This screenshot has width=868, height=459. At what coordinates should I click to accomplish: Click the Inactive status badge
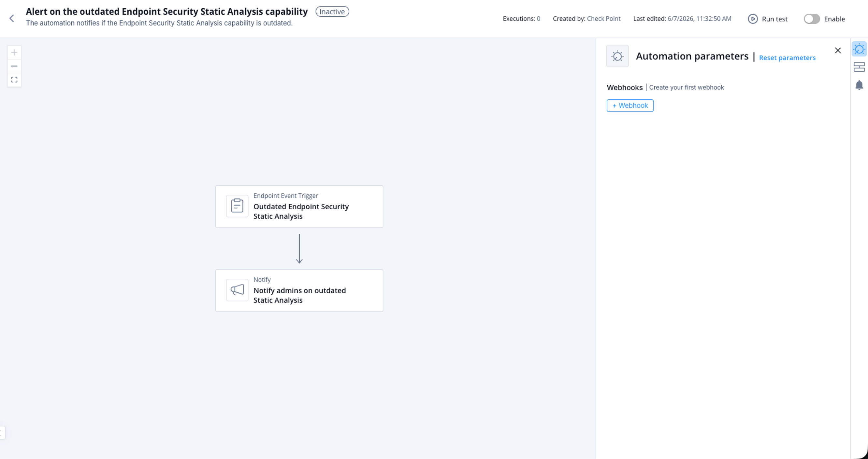coord(332,11)
